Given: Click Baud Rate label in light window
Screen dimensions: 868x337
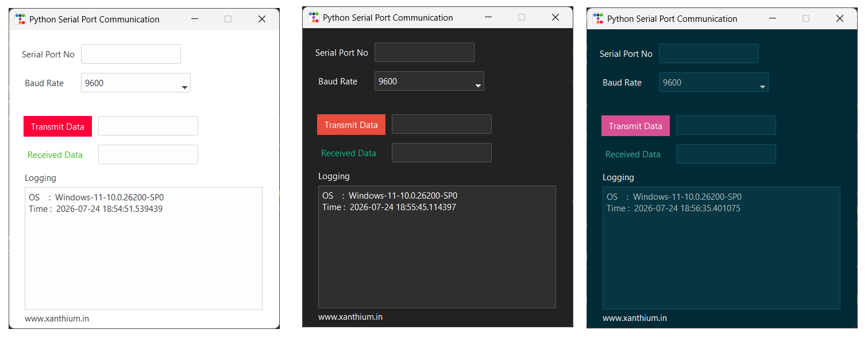Looking at the screenshot, I should (x=44, y=83).
